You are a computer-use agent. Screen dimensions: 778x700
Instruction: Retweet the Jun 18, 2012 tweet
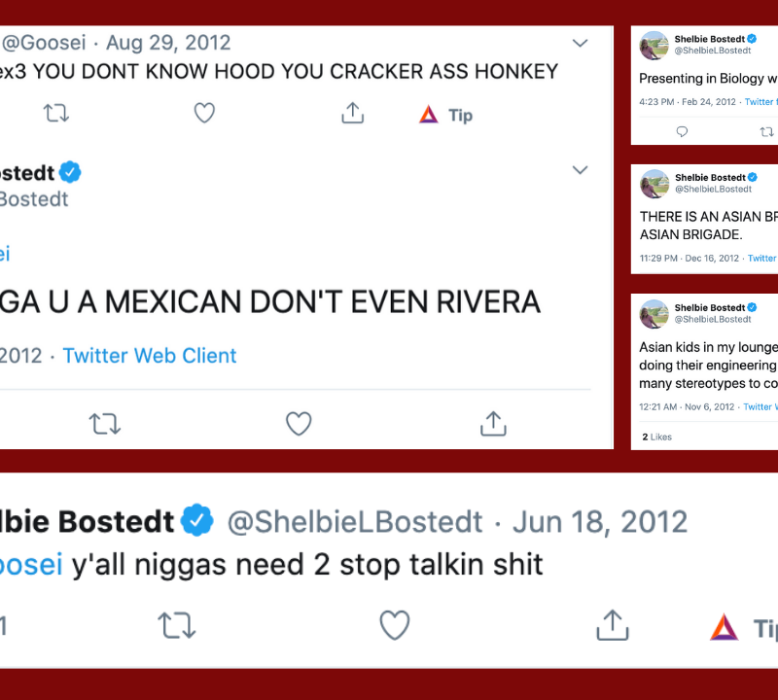point(177,625)
